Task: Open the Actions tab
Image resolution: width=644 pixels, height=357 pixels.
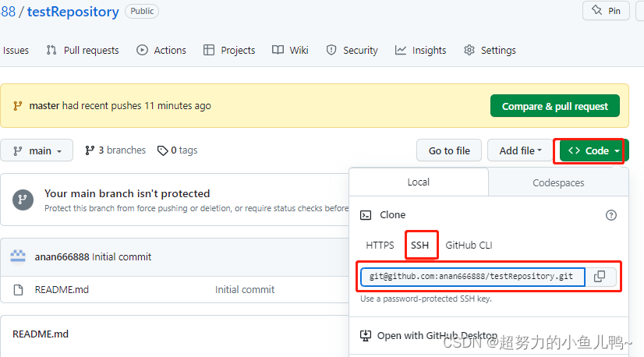Action: (161, 50)
